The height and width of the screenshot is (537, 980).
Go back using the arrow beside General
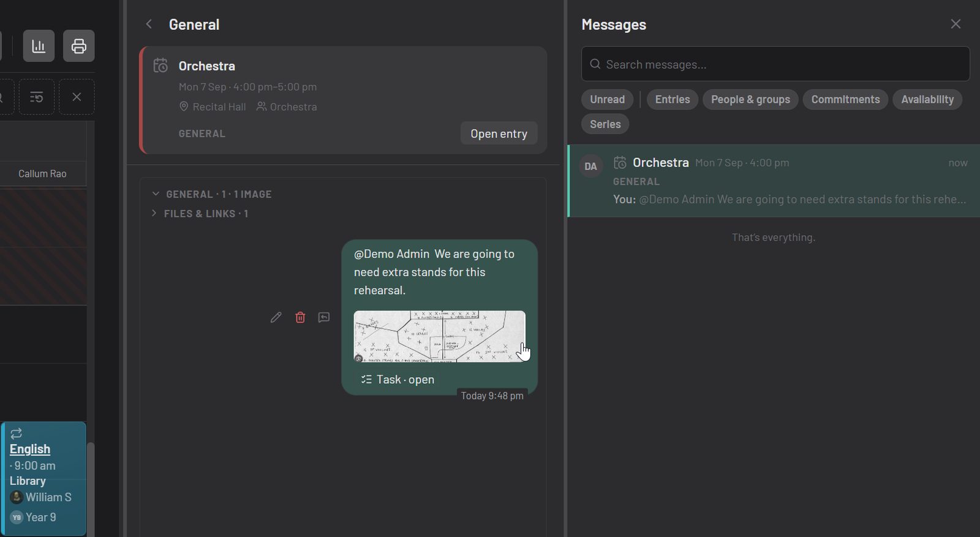(x=149, y=24)
